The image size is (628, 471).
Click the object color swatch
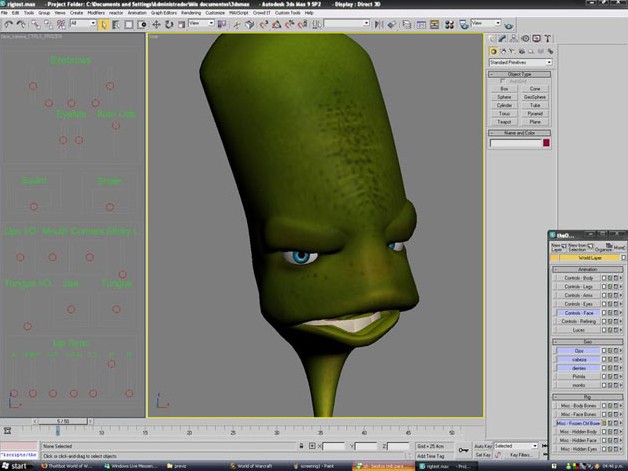pyautogui.click(x=546, y=143)
